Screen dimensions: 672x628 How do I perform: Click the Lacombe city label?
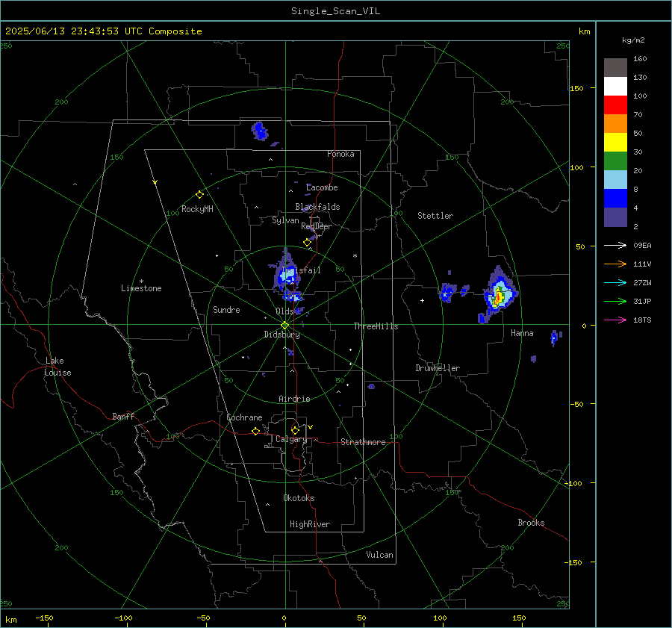(322, 187)
